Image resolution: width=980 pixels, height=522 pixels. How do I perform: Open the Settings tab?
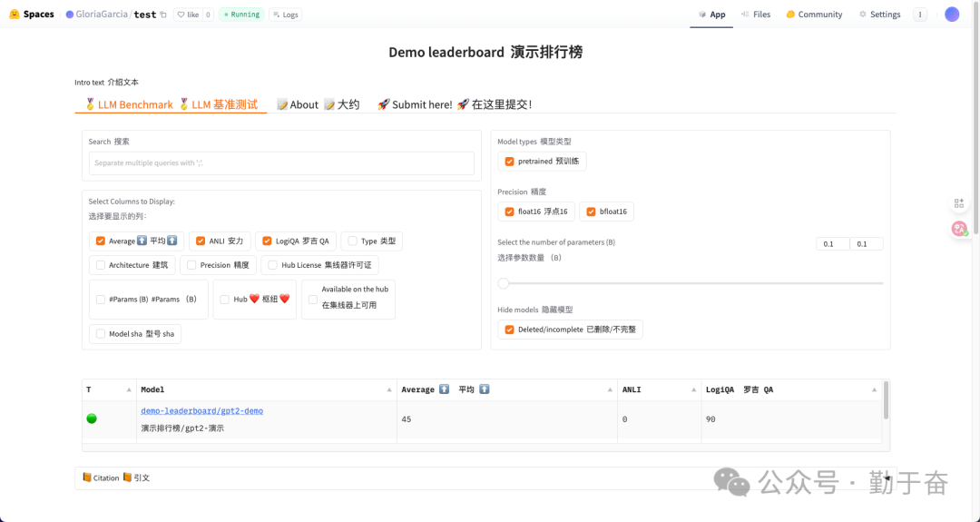(x=879, y=15)
